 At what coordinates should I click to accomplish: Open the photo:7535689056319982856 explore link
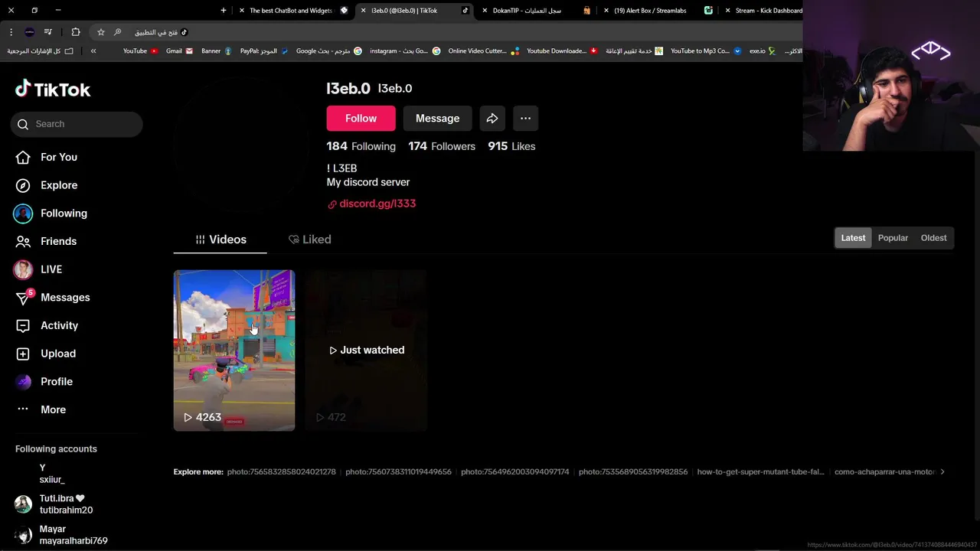[633, 472]
